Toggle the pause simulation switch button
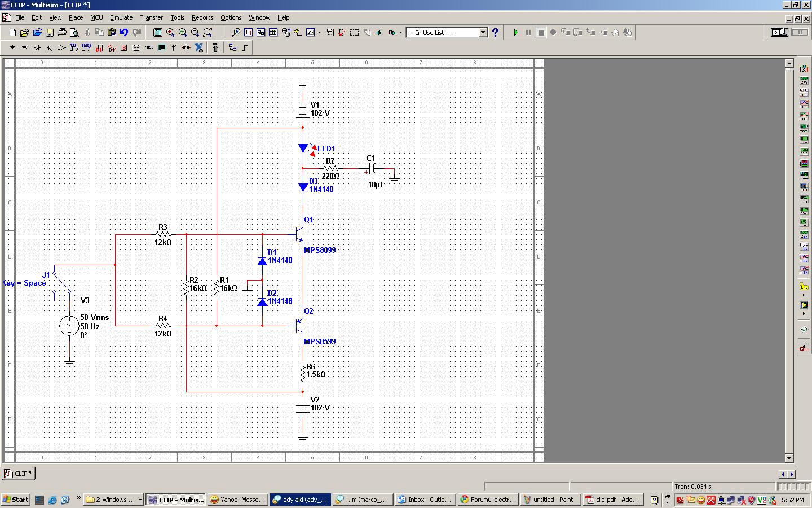812x508 pixels. [800, 33]
